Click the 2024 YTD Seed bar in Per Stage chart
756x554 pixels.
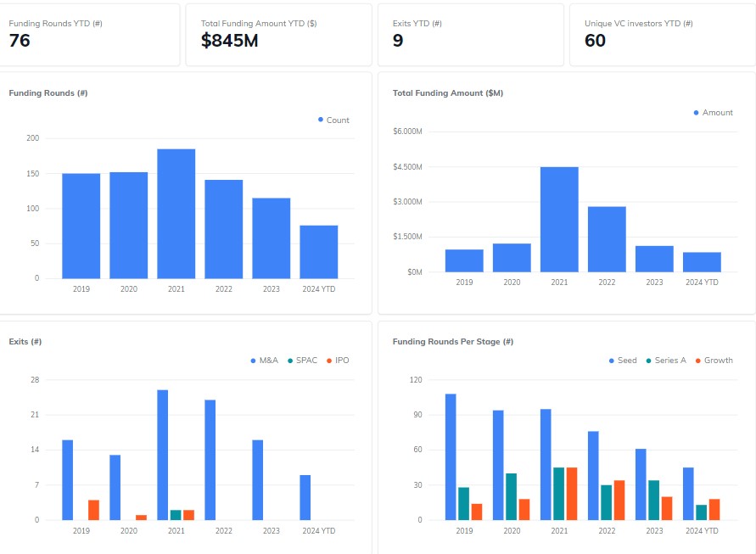(x=688, y=494)
